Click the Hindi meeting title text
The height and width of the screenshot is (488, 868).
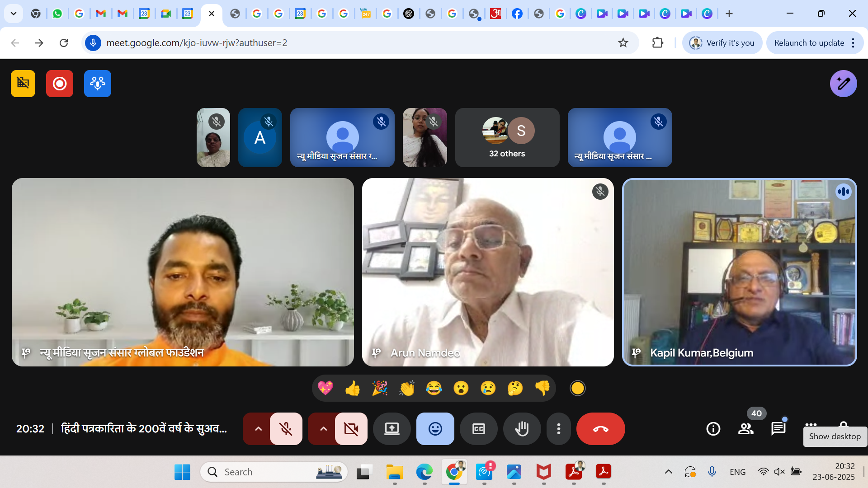tap(144, 428)
